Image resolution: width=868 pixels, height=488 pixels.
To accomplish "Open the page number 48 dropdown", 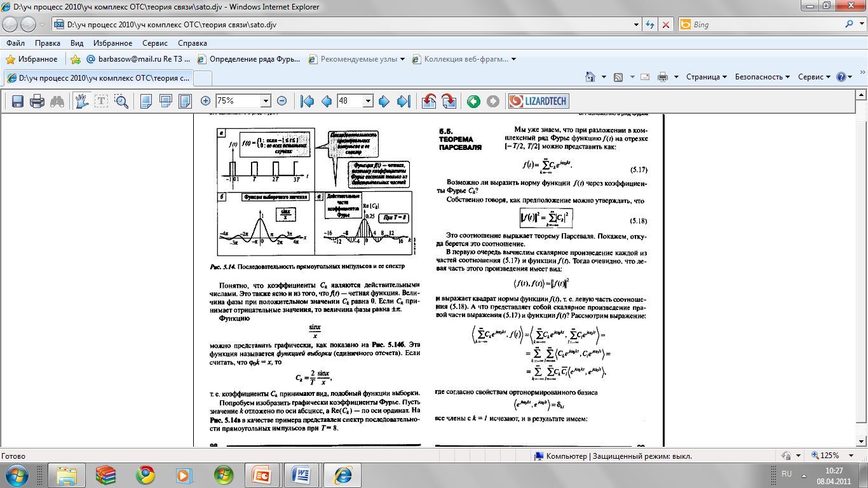I will pos(367,101).
